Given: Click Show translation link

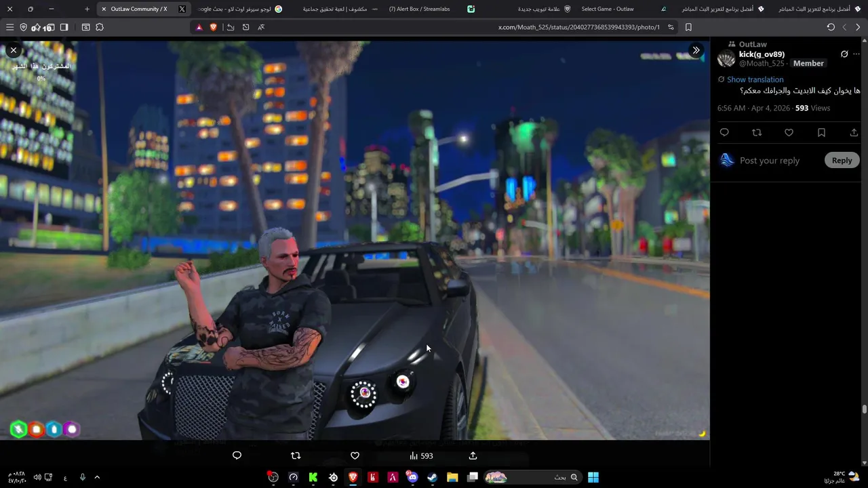Looking at the screenshot, I should click(755, 79).
